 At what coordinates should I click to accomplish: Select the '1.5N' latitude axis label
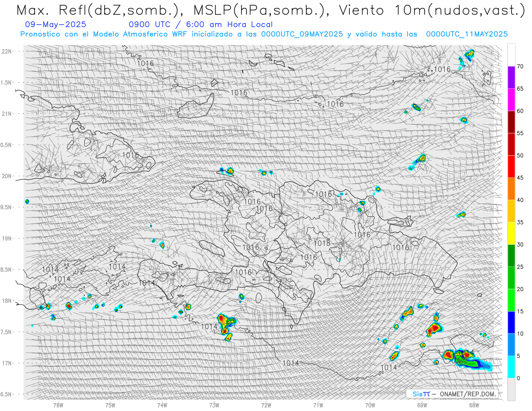[7, 82]
